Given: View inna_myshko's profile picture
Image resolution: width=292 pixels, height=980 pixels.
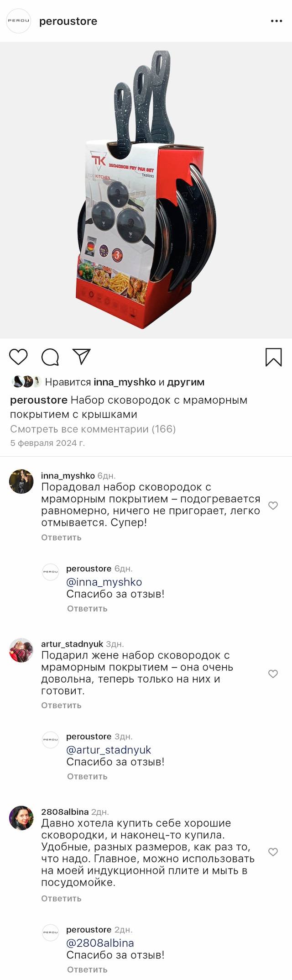Looking at the screenshot, I should pyautogui.click(x=21, y=481).
